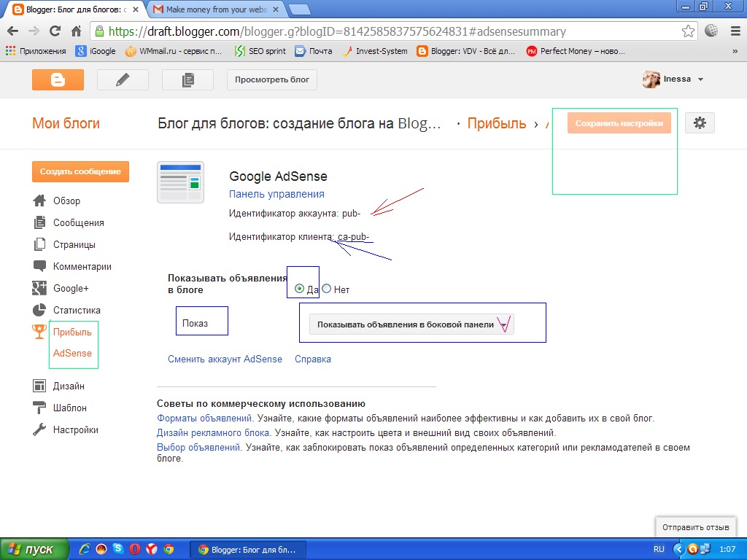Image resolution: width=747 pixels, height=560 pixels.
Task: Launch Opera from taskbar quick launch
Action: coord(135,549)
